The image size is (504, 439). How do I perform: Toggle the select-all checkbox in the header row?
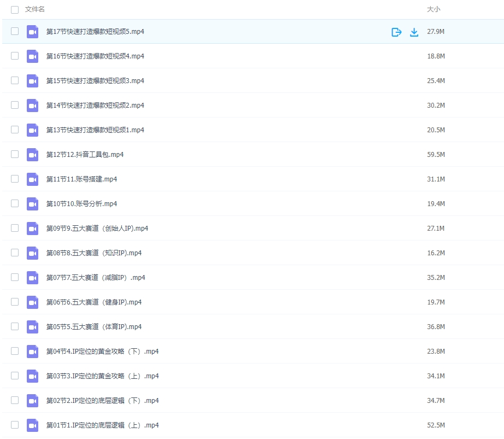tap(15, 9)
